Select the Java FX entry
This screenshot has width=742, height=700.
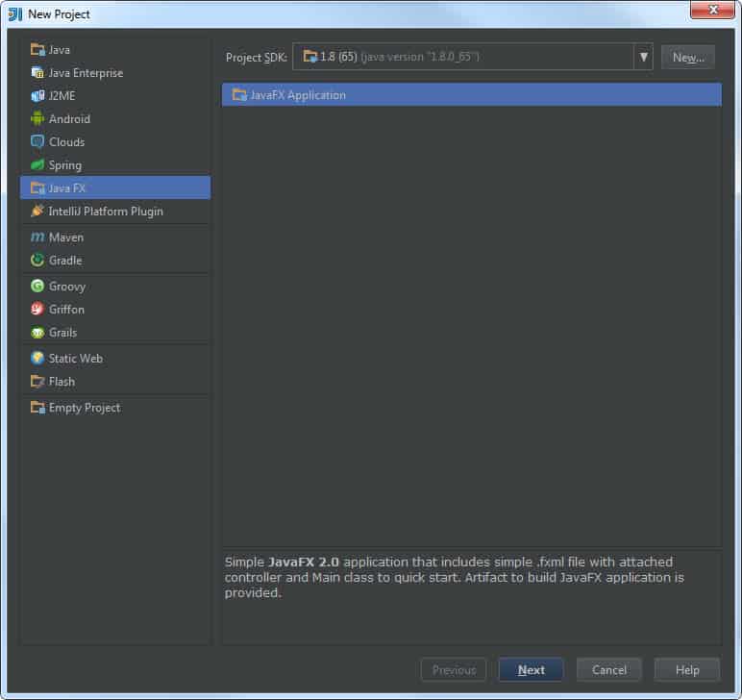pos(115,187)
